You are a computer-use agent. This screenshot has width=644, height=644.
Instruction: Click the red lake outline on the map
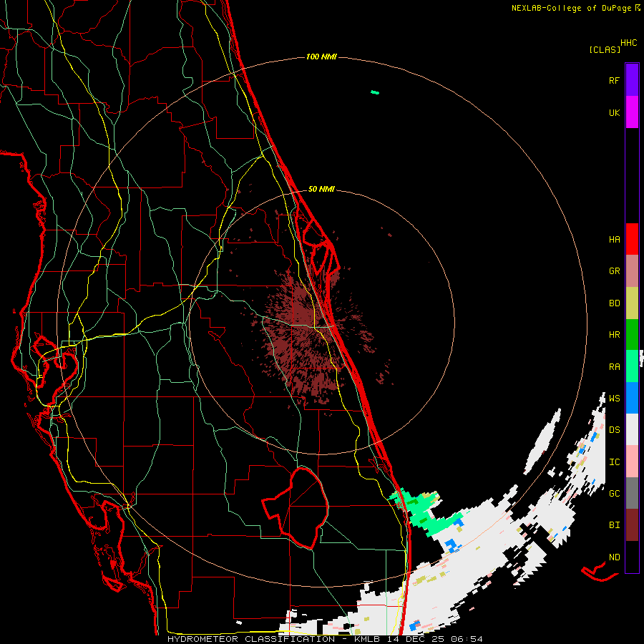pos(296,508)
